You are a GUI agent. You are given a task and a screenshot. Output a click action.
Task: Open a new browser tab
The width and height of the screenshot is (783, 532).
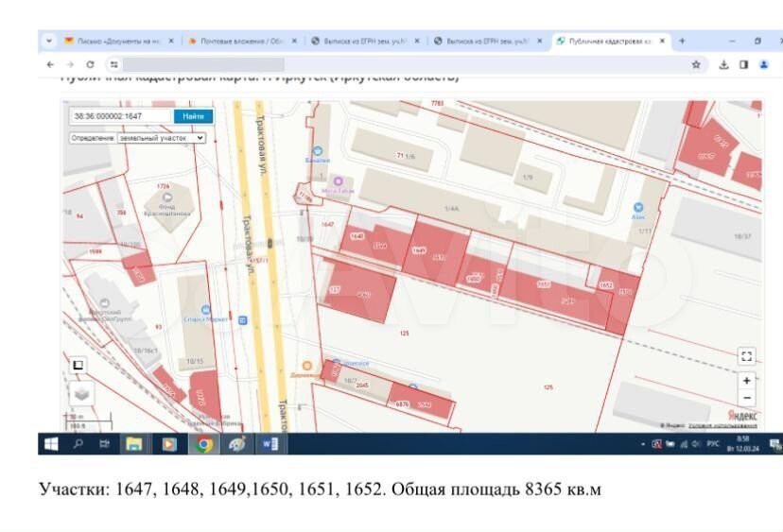point(682,42)
